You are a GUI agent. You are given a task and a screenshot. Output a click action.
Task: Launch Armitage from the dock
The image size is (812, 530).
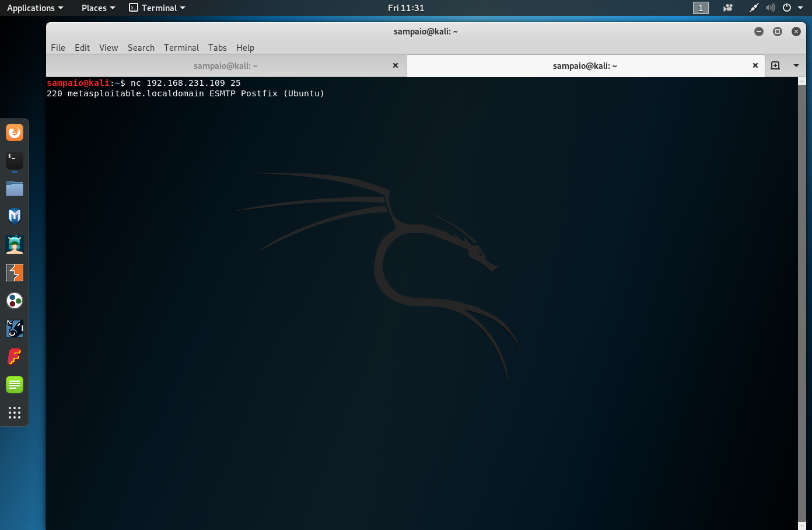pyautogui.click(x=15, y=245)
